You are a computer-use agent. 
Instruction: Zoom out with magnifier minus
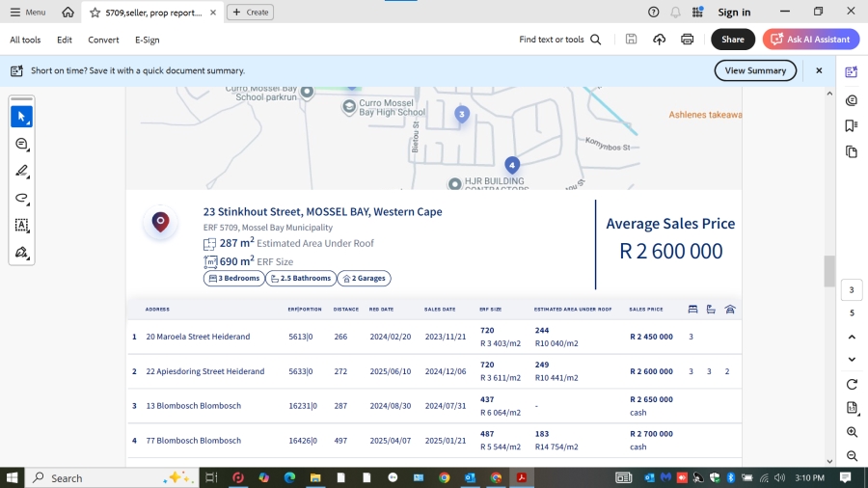[x=852, y=456]
